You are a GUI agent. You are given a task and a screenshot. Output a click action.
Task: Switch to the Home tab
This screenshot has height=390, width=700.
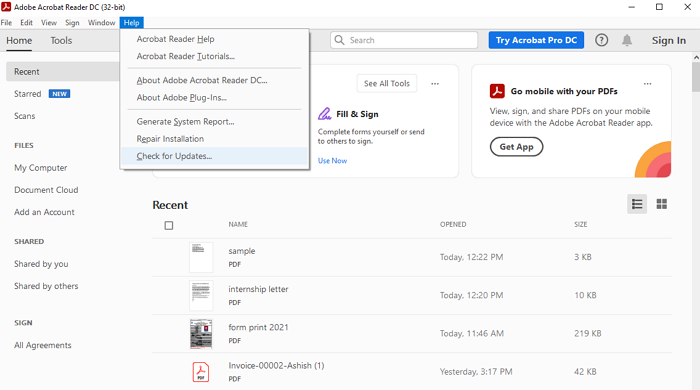coord(19,41)
